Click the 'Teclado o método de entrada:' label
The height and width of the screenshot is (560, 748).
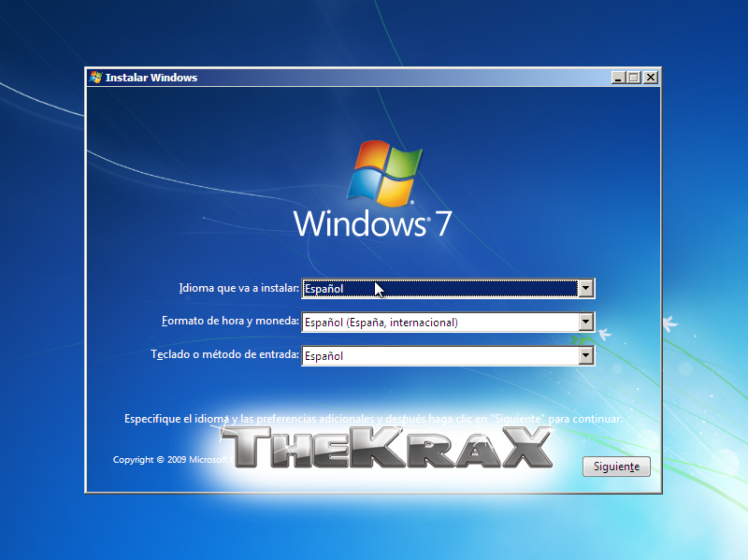[224, 354]
